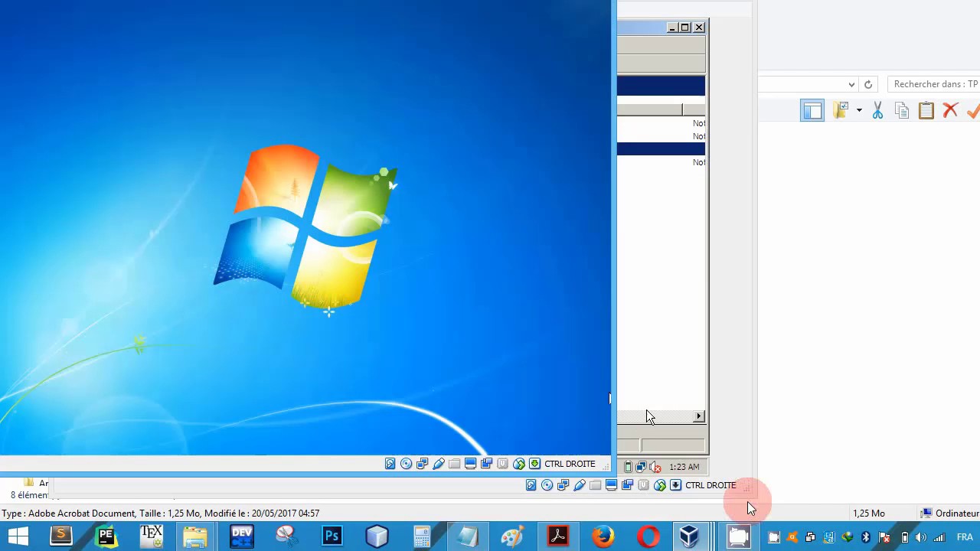Refresh the Explorer folder view
This screenshot has height=551, width=980.
click(868, 85)
